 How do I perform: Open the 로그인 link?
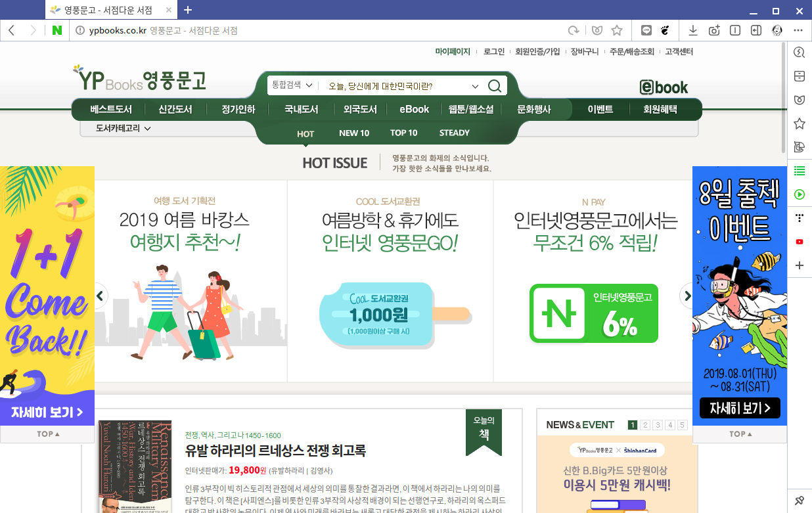pos(494,52)
